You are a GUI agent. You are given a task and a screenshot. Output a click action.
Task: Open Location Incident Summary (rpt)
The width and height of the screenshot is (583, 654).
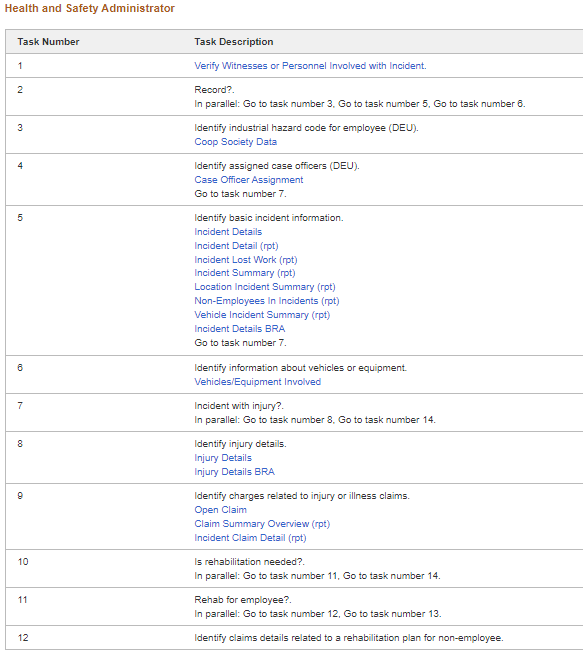pos(265,287)
